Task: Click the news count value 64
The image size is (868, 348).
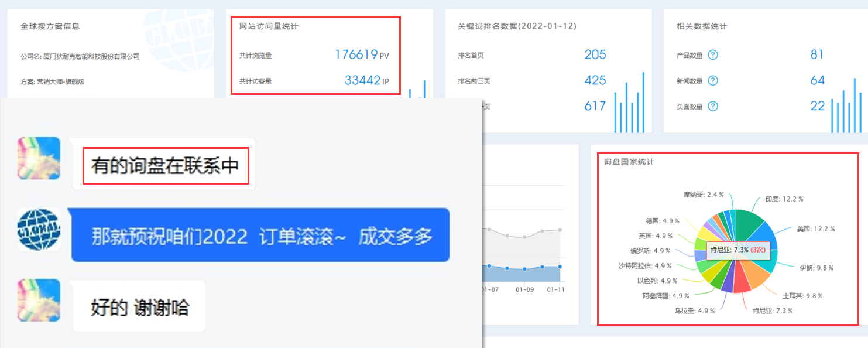Action: point(817,81)
